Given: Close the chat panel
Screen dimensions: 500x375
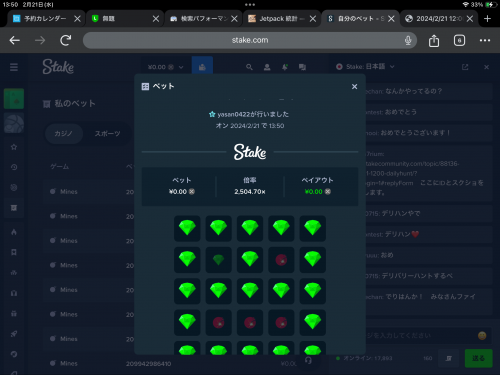Looking at the screenshot, I should 486,67.
